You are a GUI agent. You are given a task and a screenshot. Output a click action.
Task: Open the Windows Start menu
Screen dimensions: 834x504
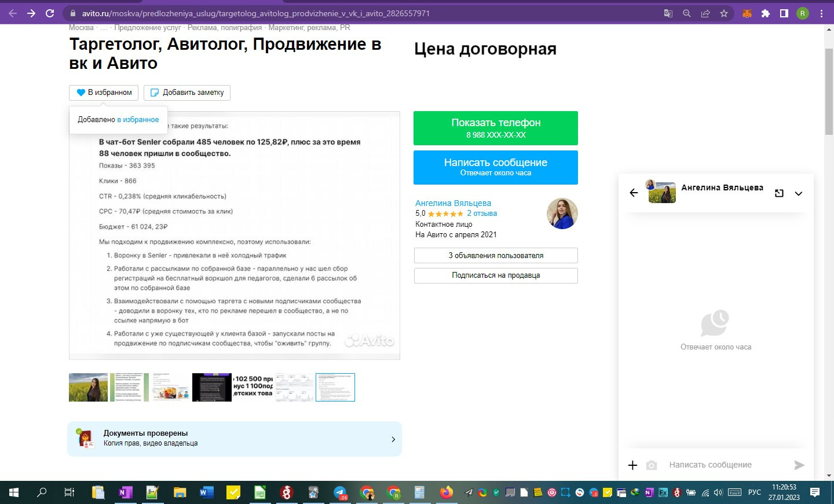point(14,492)
